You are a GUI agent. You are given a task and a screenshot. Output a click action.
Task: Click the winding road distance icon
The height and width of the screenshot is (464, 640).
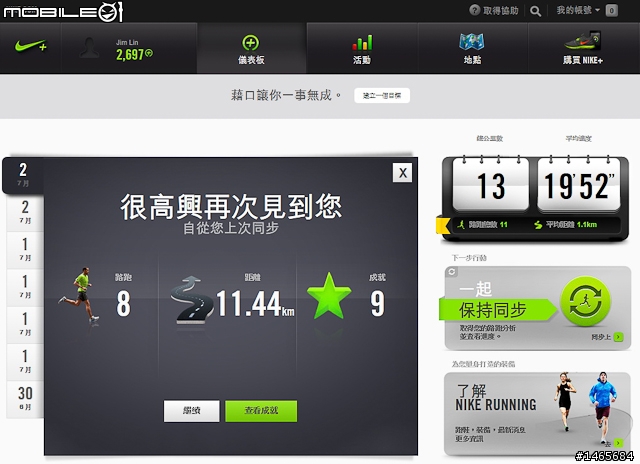point(192,300)
